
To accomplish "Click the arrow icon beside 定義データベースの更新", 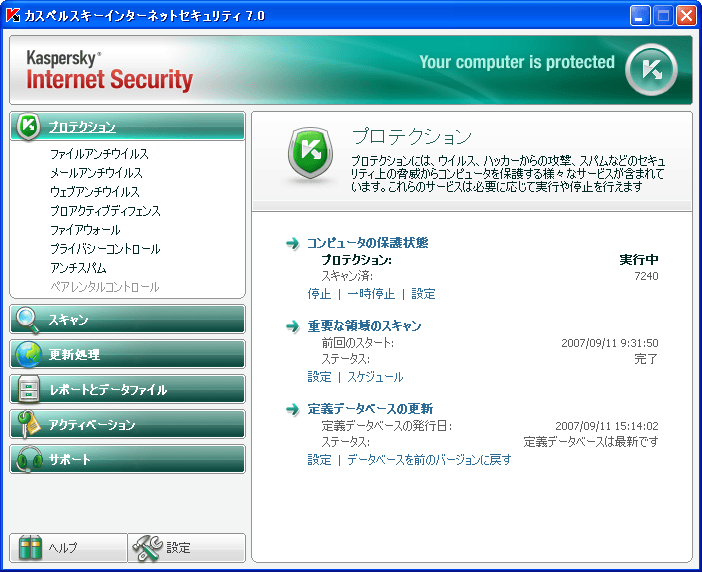I will (x=293, y=409).
